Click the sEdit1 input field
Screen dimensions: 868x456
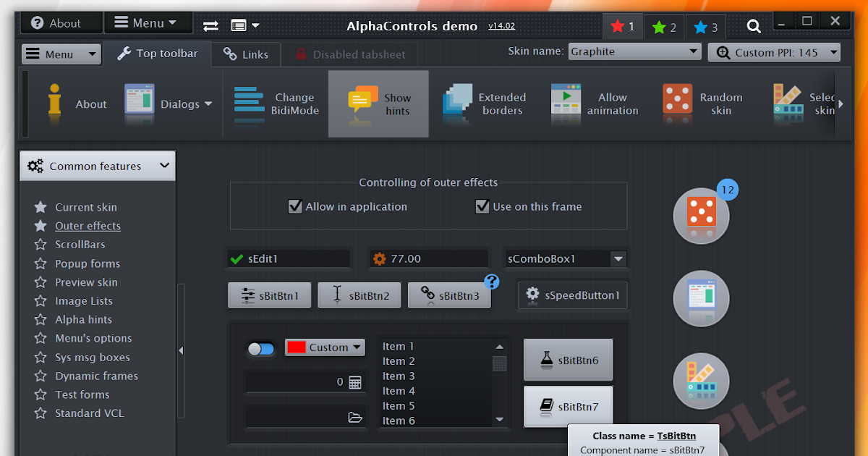289,258
